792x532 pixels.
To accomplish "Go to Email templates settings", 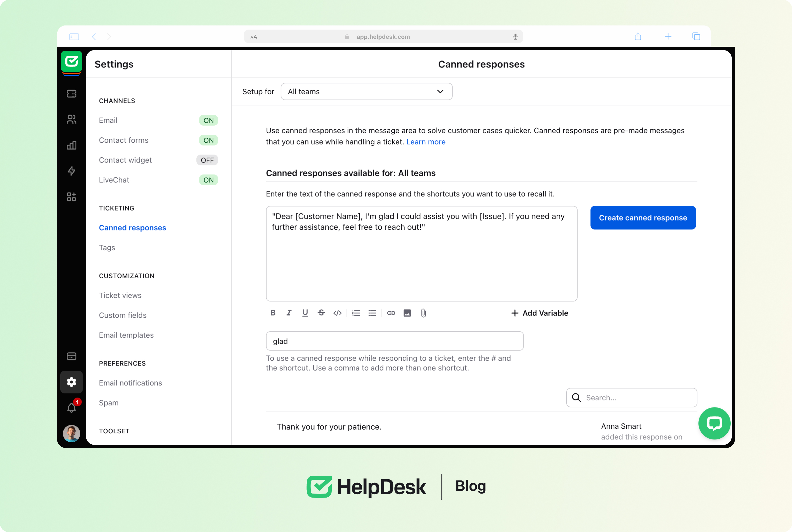I will (126, 335).
